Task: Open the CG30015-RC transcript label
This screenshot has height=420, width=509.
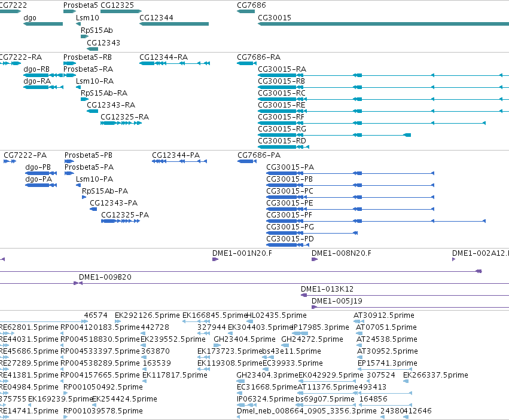Action: point(282,93)
